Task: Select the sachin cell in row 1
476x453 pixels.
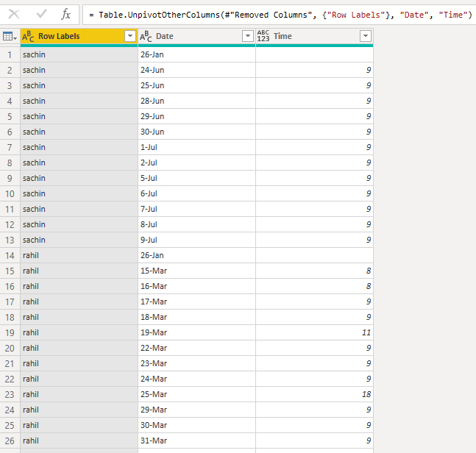Action: (79, 55)
